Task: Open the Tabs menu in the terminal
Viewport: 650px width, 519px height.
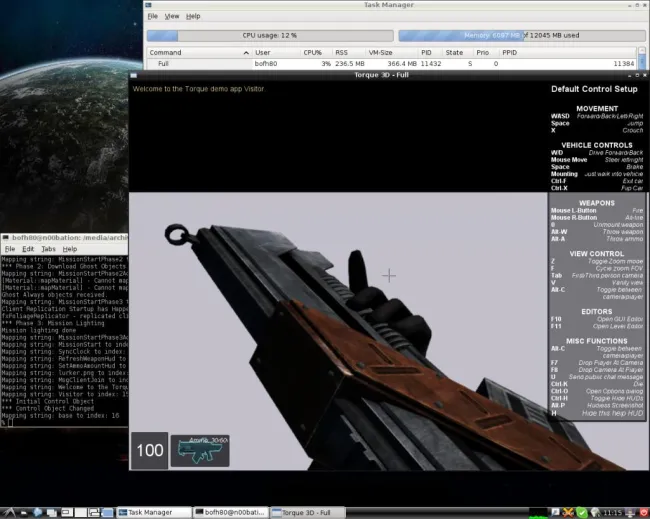Action: pyautogui.click(x=48, y=249)
